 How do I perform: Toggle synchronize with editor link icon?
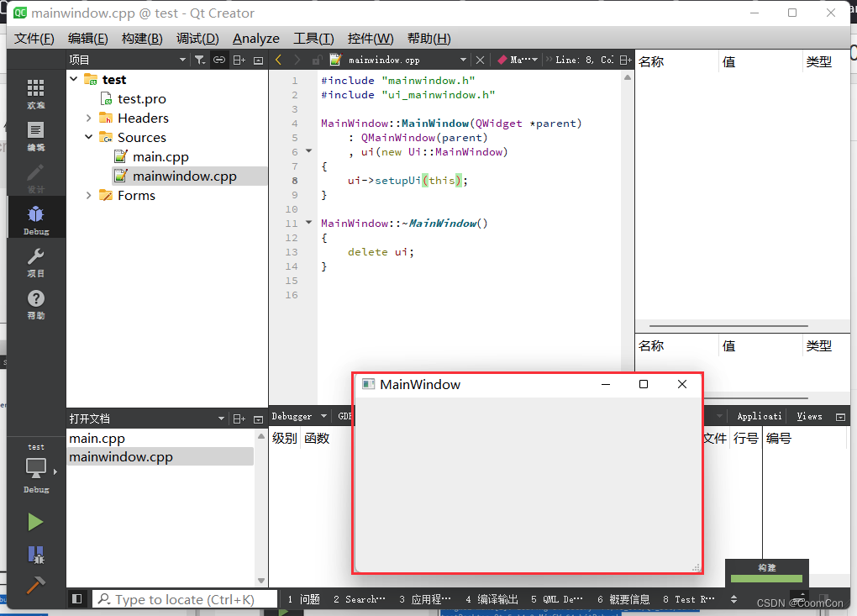(x=219, y=60)
